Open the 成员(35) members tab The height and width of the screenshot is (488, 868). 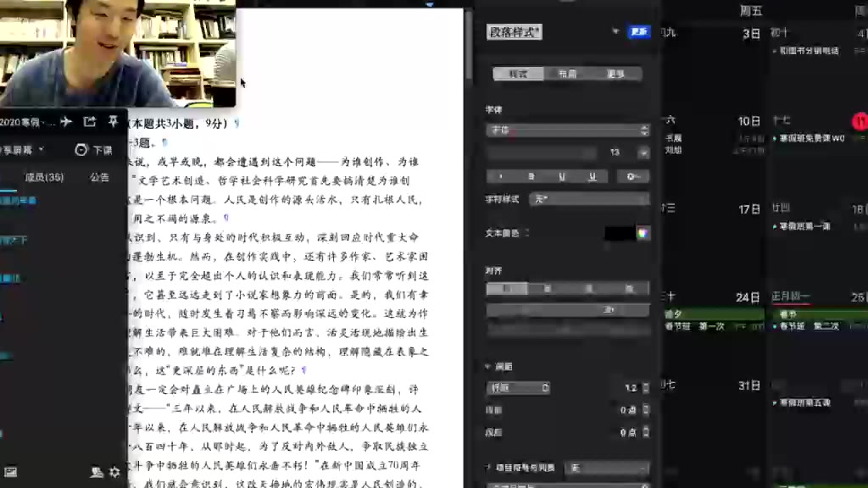click(x=44, y=177)
